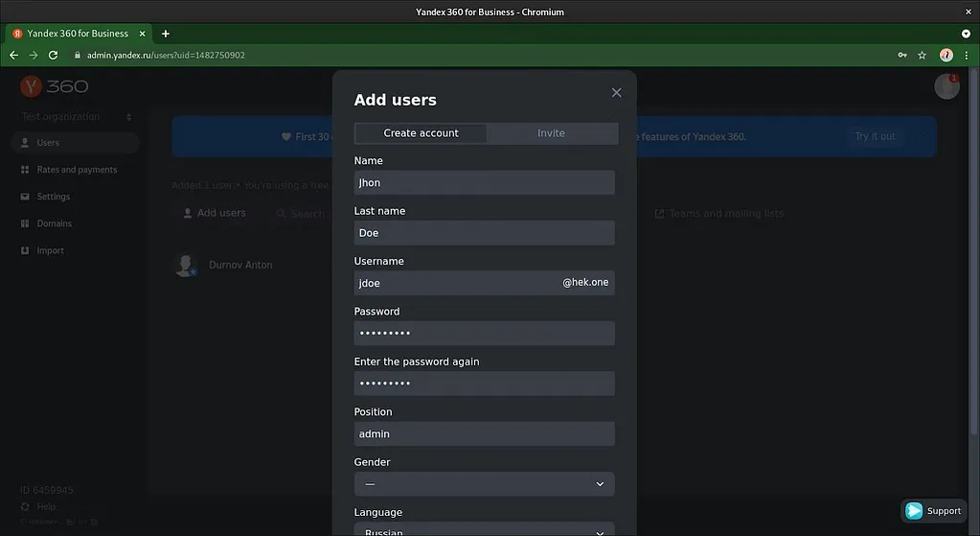Open the Gender dropdown
Viewport: 980px width, 536px height.
click(485, 484)
